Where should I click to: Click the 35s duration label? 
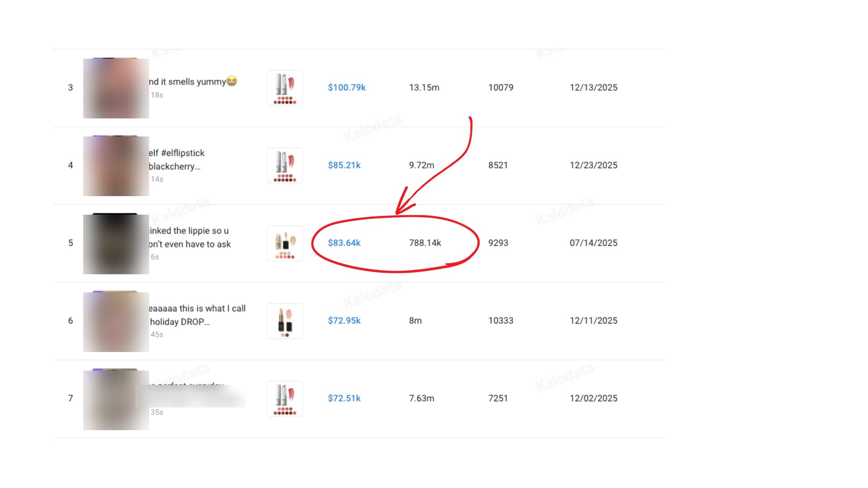[x=157, y=412]
